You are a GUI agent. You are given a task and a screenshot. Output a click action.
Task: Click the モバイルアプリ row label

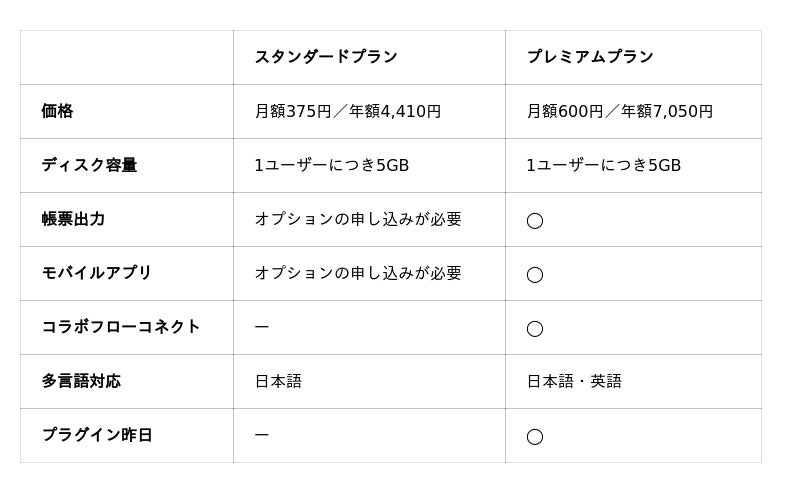[x=97, y=273]
